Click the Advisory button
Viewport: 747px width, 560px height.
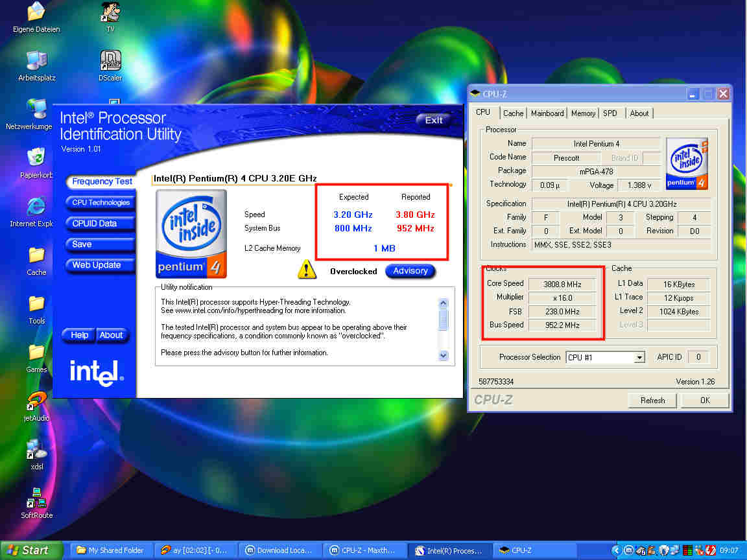pyautogui.click(x=410, y=271)
